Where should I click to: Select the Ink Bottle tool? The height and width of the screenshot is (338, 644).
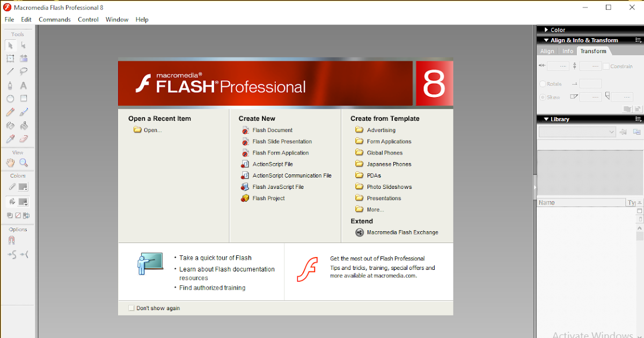10,126
